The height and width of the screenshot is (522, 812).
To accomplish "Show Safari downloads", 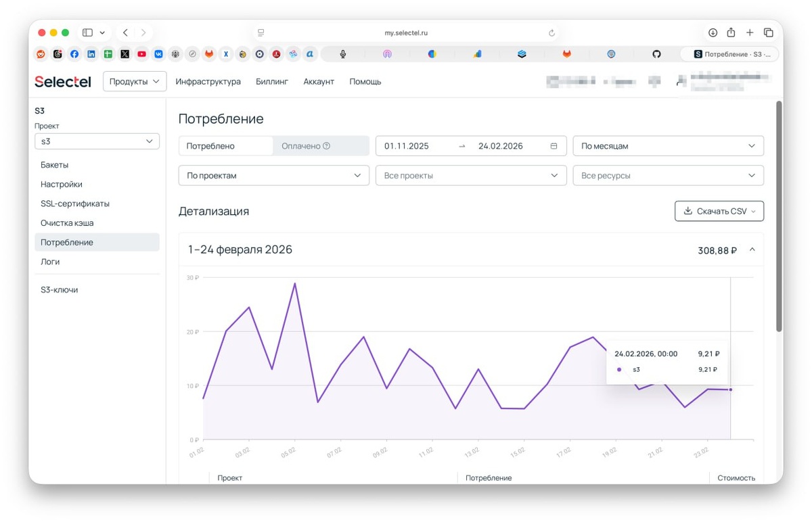I will [x=713, y=32].
